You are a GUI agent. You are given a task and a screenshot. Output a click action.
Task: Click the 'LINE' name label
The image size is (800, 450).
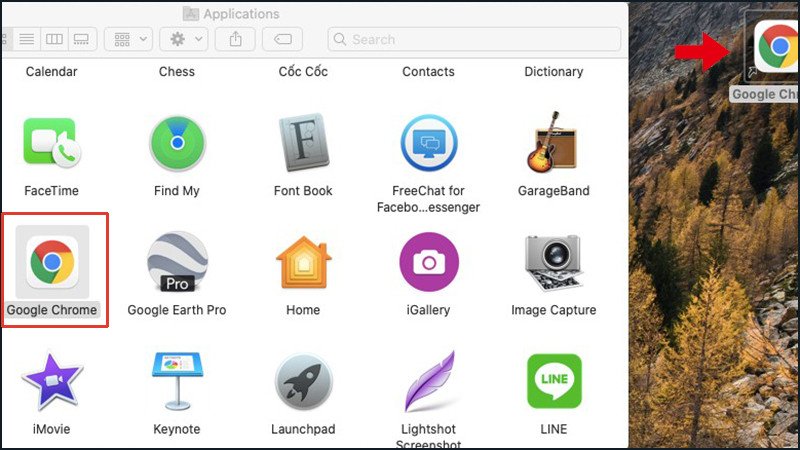(554, 429)
